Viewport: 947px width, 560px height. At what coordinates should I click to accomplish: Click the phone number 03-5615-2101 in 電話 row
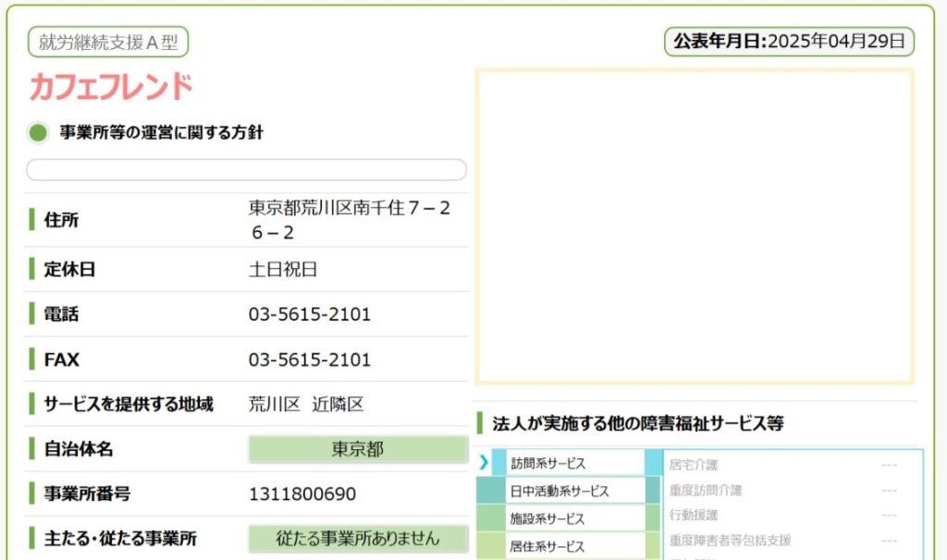click(310, 314)
